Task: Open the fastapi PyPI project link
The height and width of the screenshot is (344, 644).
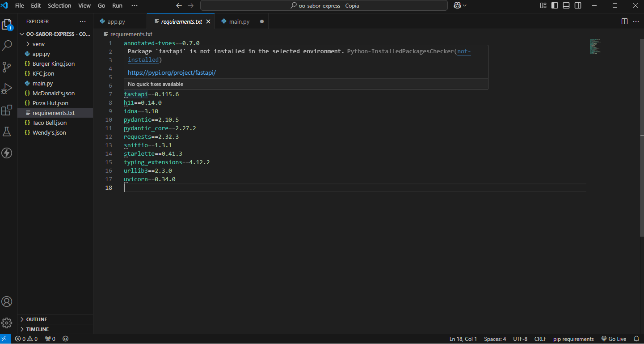Action: coord(172,72)
